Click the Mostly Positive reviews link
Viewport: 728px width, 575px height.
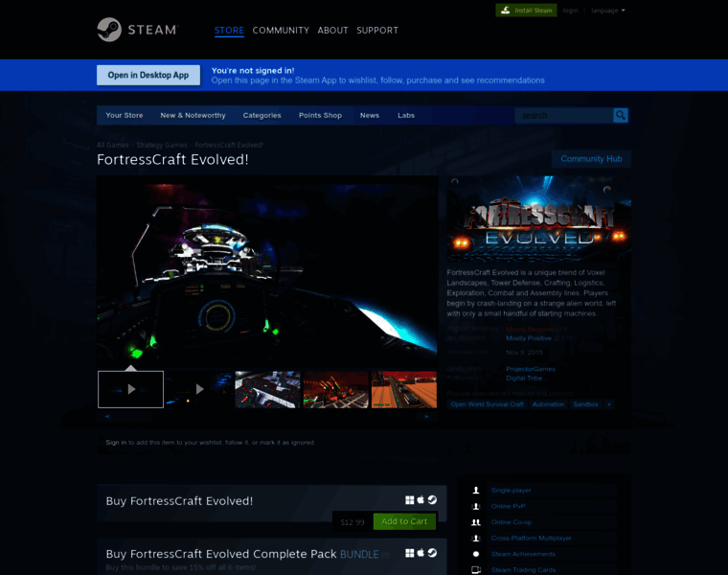[x=529, y=338]
